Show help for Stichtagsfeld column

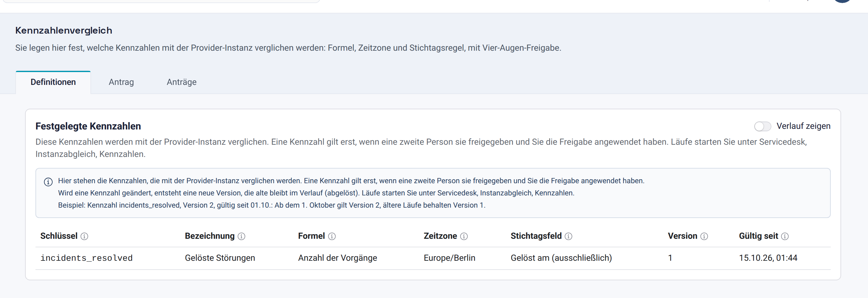point(568,236)
